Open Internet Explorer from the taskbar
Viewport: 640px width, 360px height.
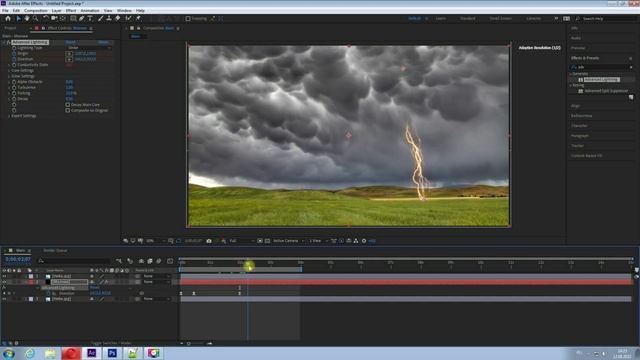point(29,353)
